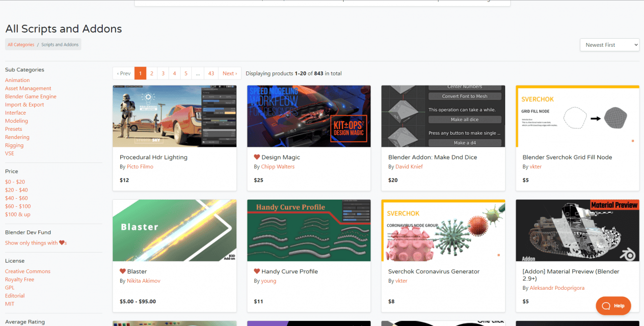This screenshot has width=644, height=326.
Task: Open the Help chat bubble
Action: (613, 305)
